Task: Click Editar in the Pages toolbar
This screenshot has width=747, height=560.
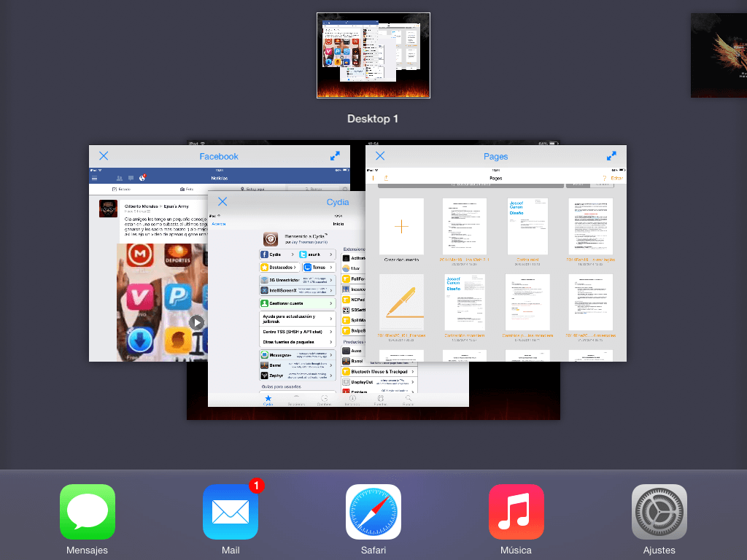Action: click(x=616, y=178)
